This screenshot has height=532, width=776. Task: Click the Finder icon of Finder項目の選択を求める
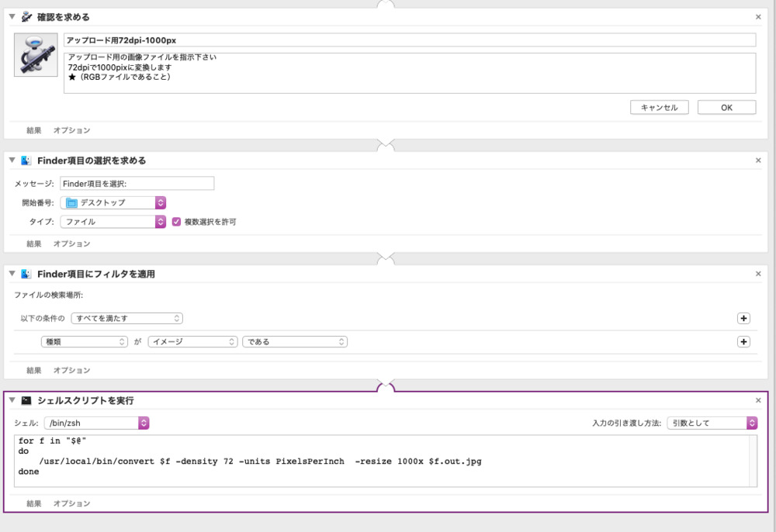pos(26,161)
